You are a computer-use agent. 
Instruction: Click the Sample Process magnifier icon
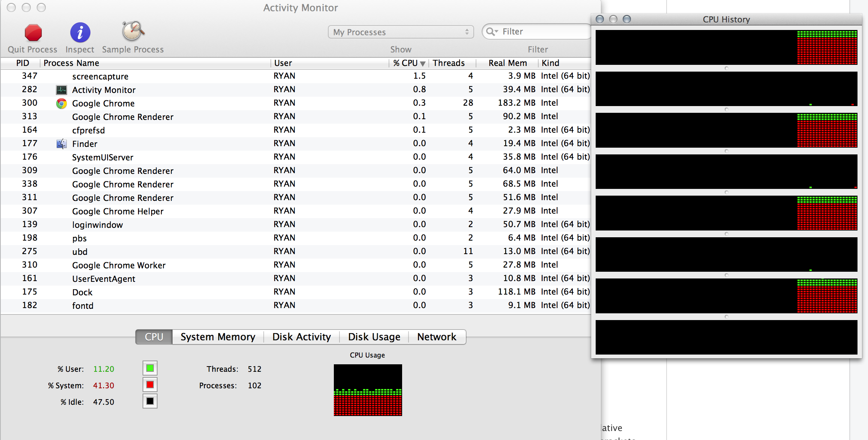tap(133, 31)
